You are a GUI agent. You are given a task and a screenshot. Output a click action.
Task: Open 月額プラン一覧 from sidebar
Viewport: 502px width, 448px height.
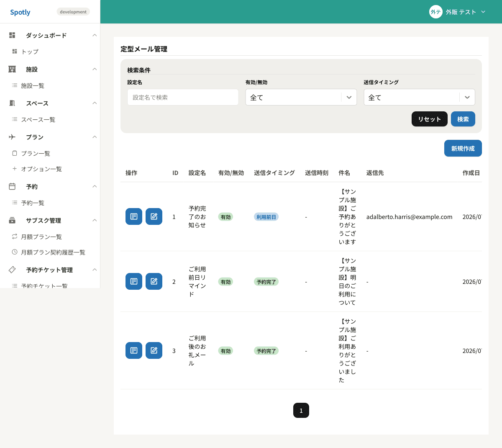point(41,237)
